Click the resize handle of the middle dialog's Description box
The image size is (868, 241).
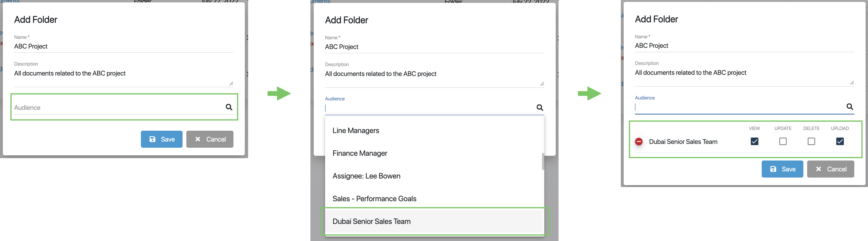[542, 84]
